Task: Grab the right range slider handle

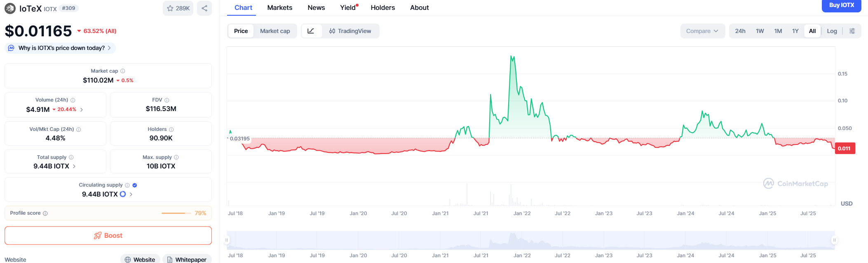Action: point(834,240)
